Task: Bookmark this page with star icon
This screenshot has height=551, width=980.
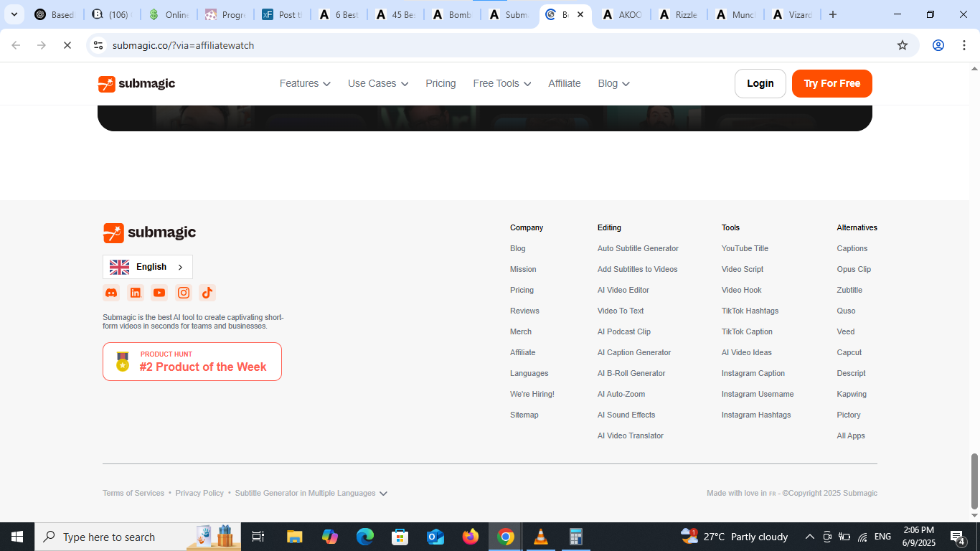Action: click(903, 45)
